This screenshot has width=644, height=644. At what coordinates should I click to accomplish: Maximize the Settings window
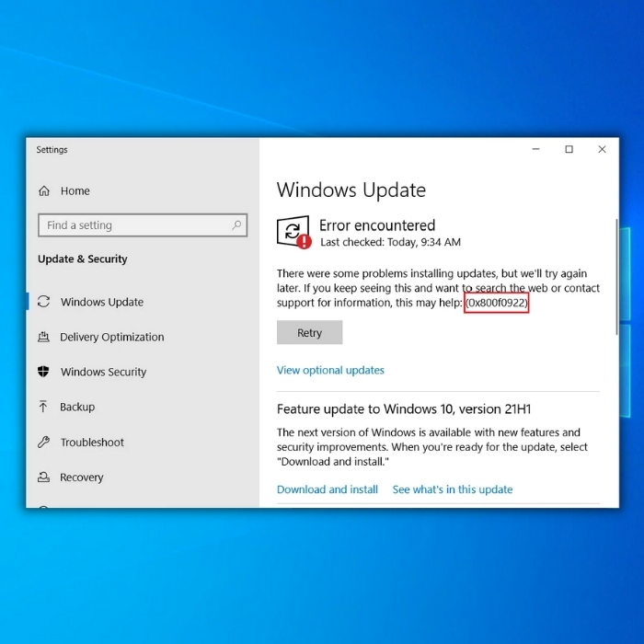(569, 149)
